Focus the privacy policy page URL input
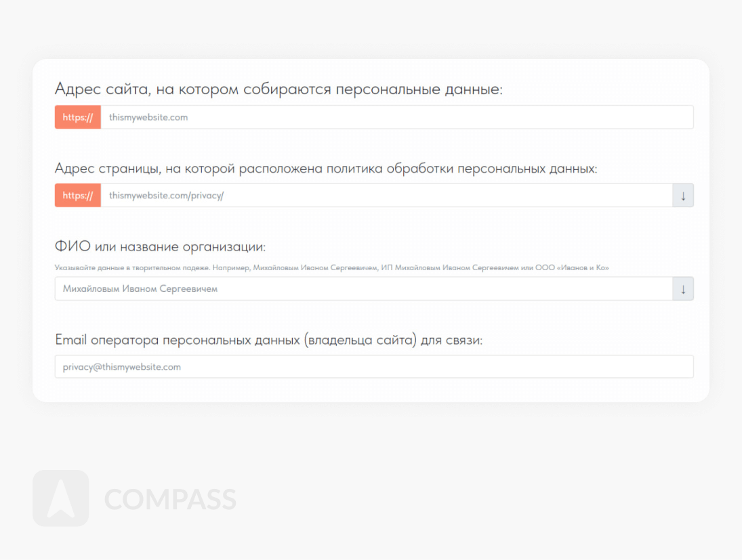The height and width of the screenshot is (560, 742). point(386,196)
